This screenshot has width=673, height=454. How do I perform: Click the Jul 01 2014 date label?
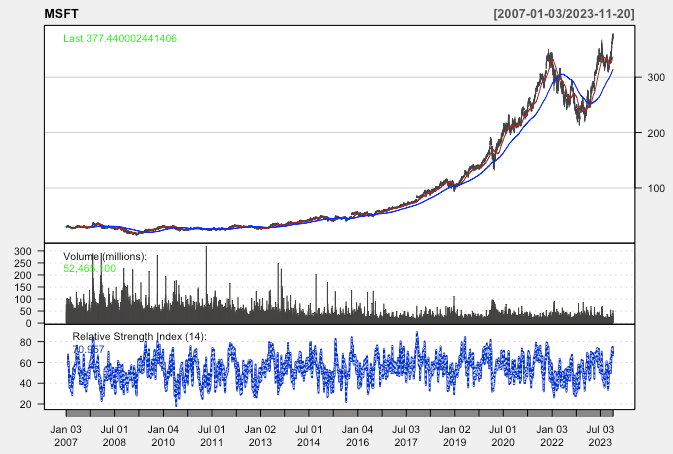point(309,436)
